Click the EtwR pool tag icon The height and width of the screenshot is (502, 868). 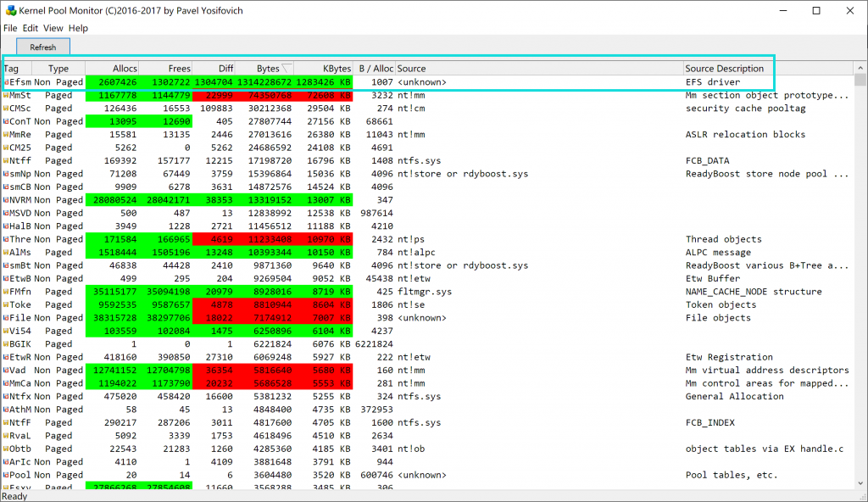tap(6, 357)
